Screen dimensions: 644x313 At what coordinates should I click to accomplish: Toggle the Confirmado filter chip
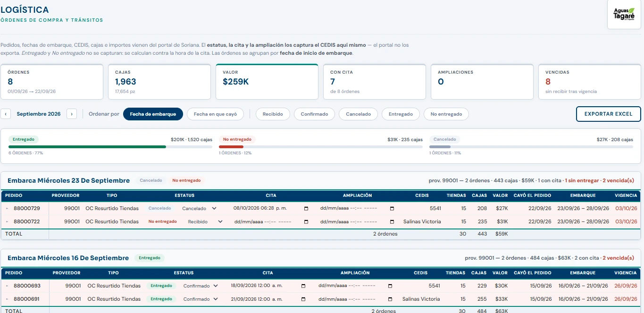[x=314, y=114]
